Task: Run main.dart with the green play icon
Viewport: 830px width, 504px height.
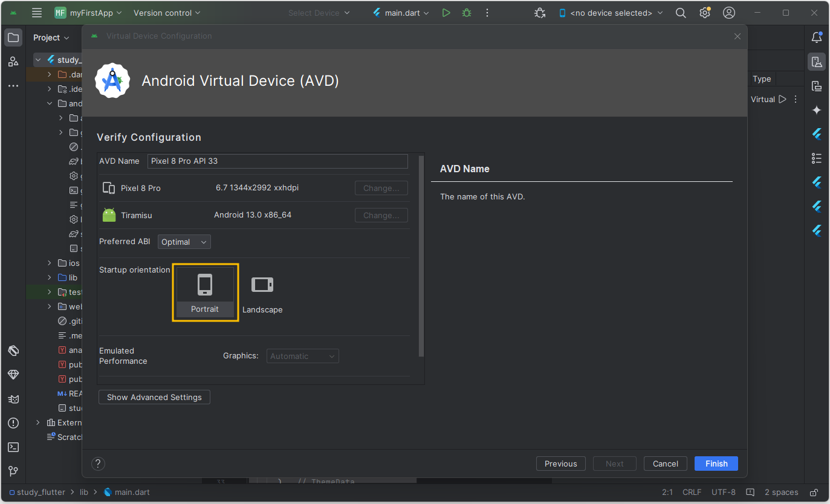Action: coord(446,13)
